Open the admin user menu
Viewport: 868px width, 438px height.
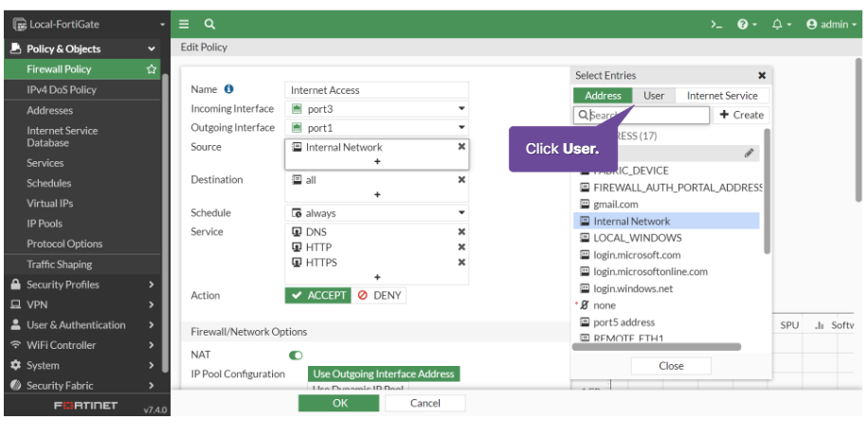point(831,25)
